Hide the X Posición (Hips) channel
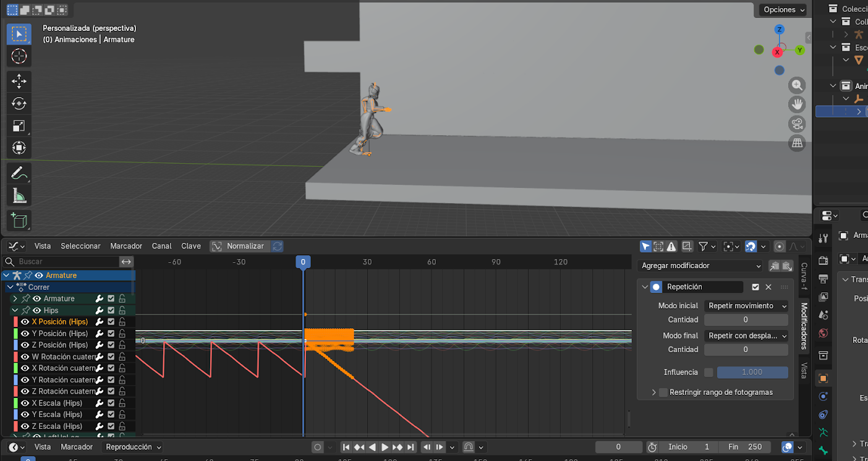The height and width of the screenshot is (461, 868). (x=25, y=322)
